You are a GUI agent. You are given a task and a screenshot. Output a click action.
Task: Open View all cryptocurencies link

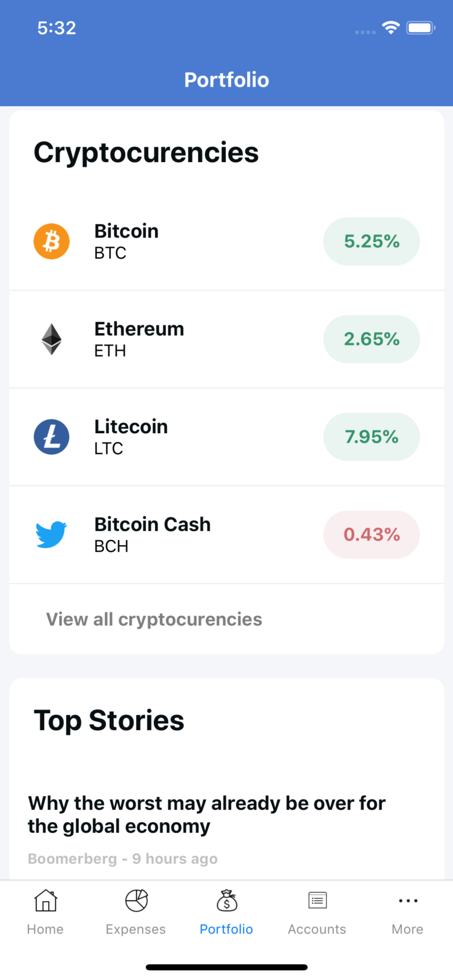154,619
